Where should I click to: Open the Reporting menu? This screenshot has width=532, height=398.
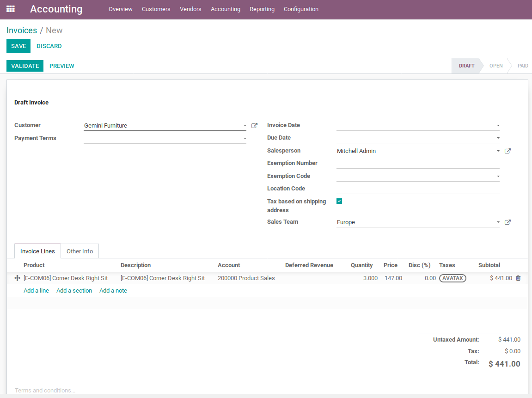pyautogui.click(x=262, y=9)
